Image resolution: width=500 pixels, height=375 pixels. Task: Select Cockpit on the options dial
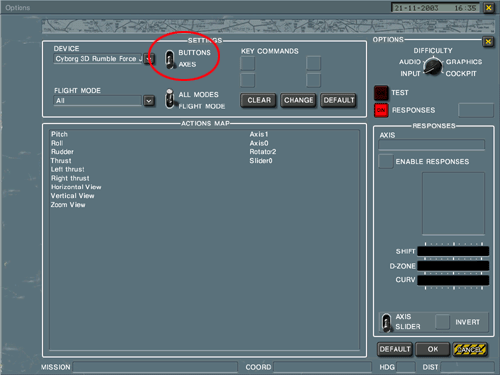click(x=461, y=74)
